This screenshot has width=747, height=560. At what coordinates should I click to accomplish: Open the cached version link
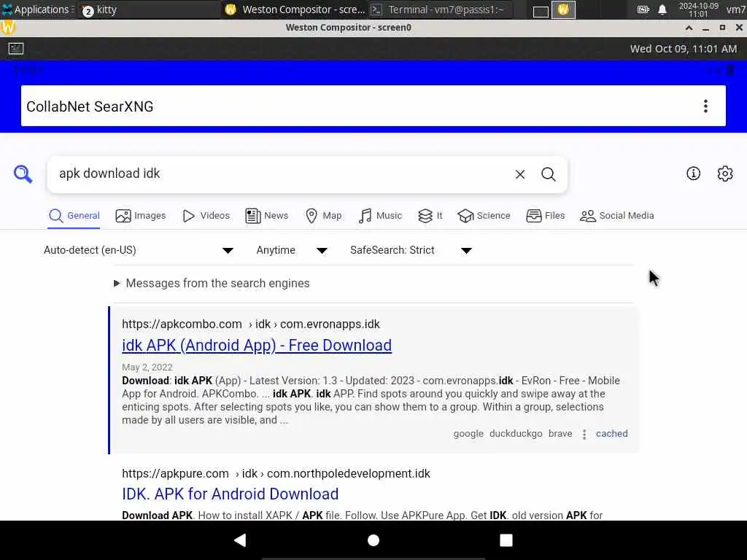coord(612,434)
